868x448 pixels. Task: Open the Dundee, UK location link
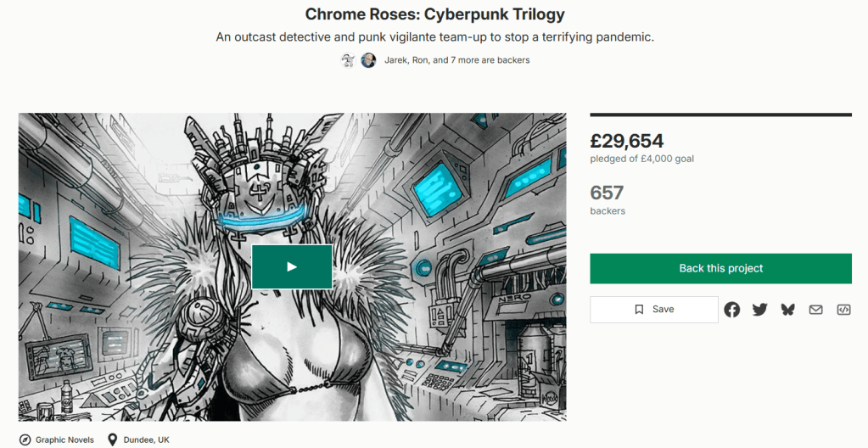tap(146, 440)
